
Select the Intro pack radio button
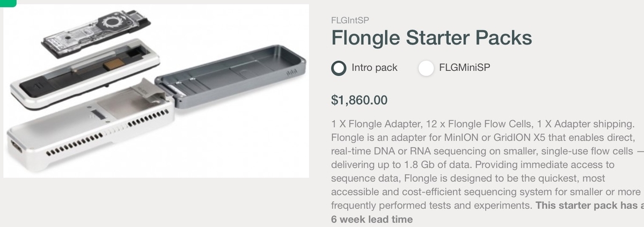coord(339,68)
